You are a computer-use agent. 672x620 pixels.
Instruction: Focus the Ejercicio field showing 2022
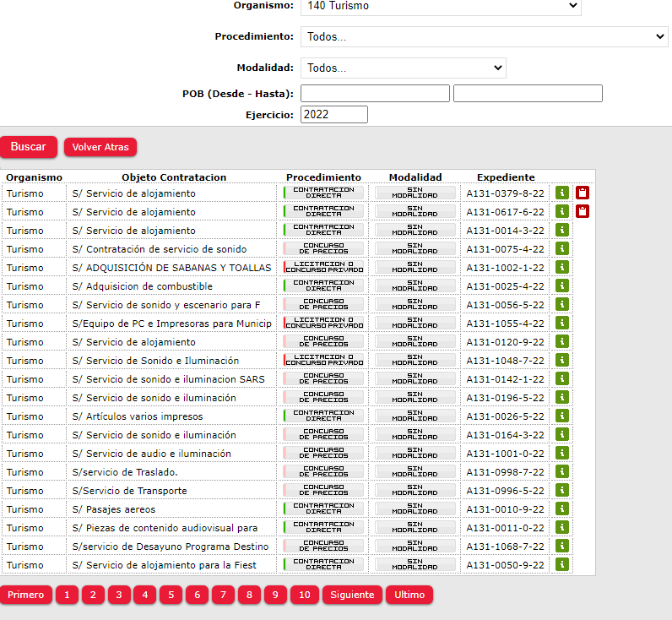[x=334, y=115]
